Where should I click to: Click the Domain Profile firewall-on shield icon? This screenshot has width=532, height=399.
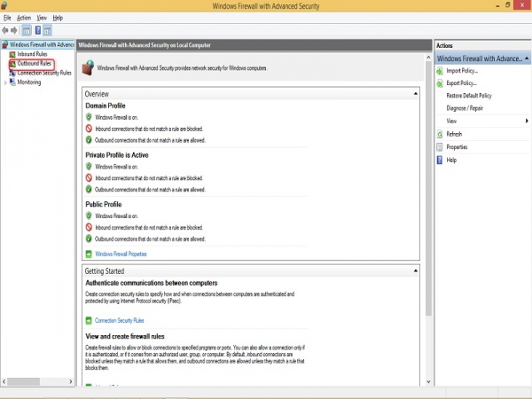tap(89, 117)
